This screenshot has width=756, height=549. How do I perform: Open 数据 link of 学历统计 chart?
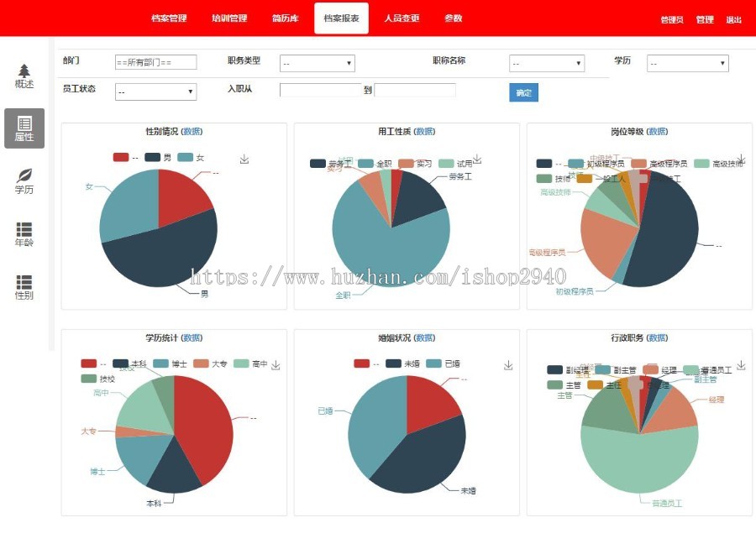[x=192, y=338]
